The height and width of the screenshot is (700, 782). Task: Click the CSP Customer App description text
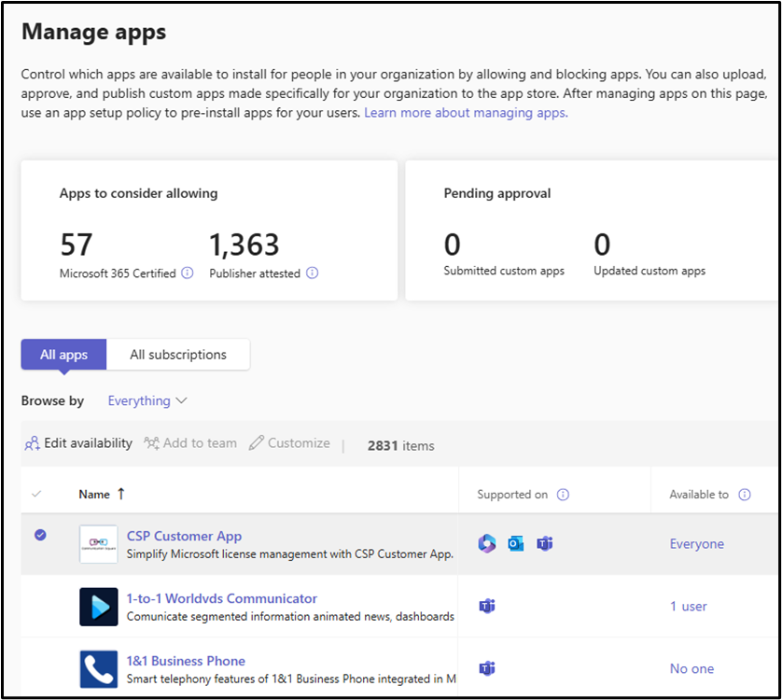(x=290, y=553)
